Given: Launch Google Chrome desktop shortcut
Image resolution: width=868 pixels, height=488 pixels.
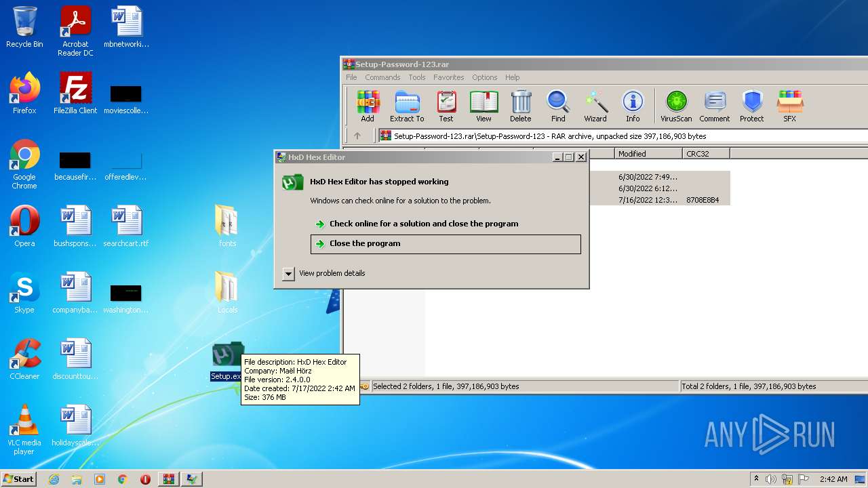Looking at the screenshot, I should tap(24, 164).
